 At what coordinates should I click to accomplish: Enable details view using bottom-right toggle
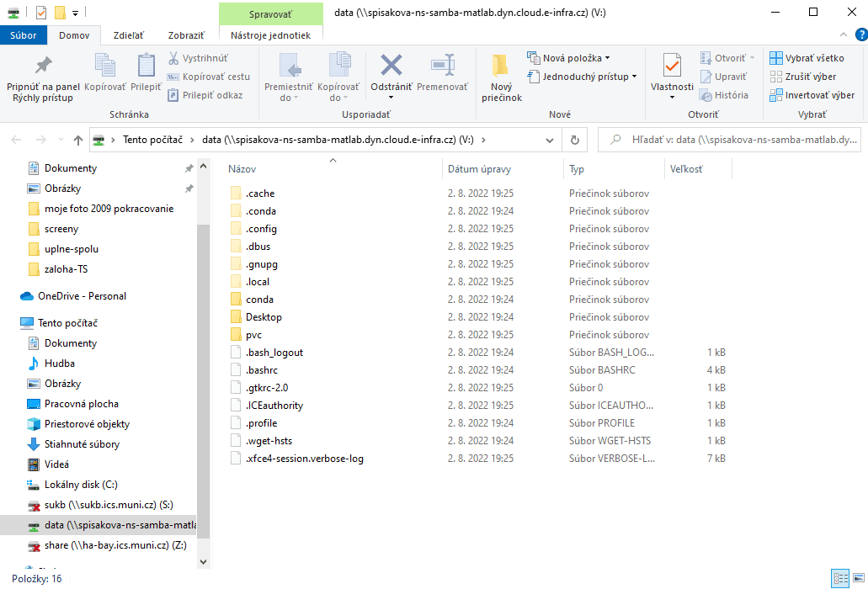[840, 578]
